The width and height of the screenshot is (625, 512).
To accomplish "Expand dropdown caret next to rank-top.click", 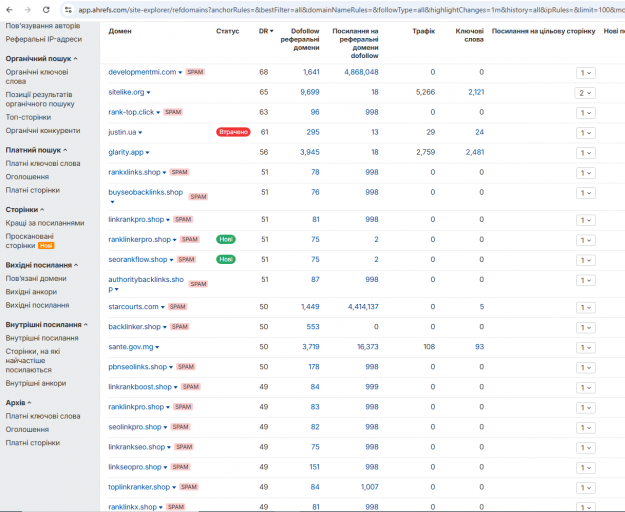I will (158, 113).
